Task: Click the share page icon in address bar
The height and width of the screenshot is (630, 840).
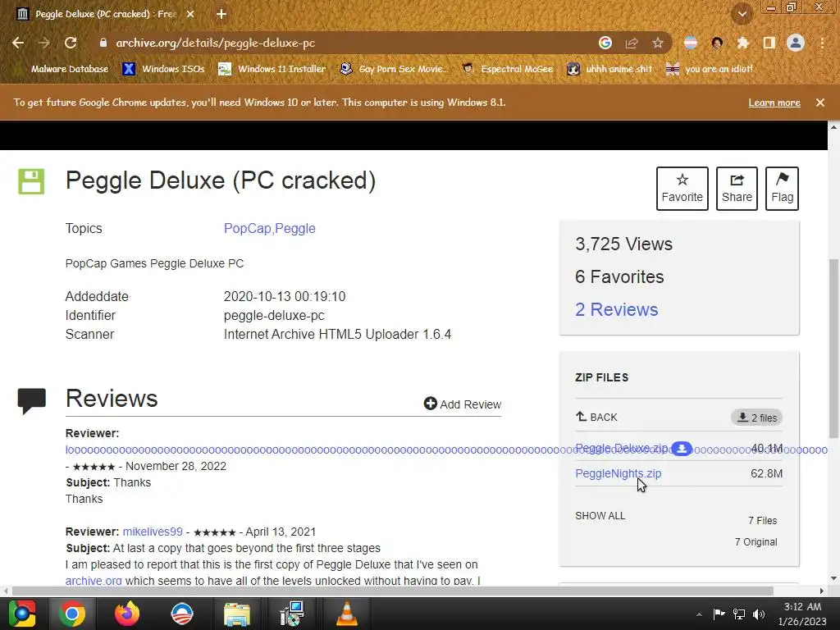Action: click(632, 43)
